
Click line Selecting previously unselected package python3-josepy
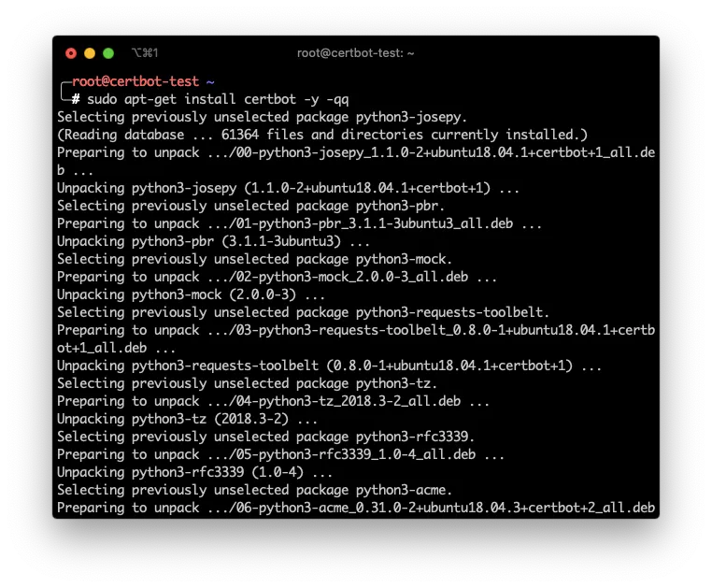[x=262, y=117]
